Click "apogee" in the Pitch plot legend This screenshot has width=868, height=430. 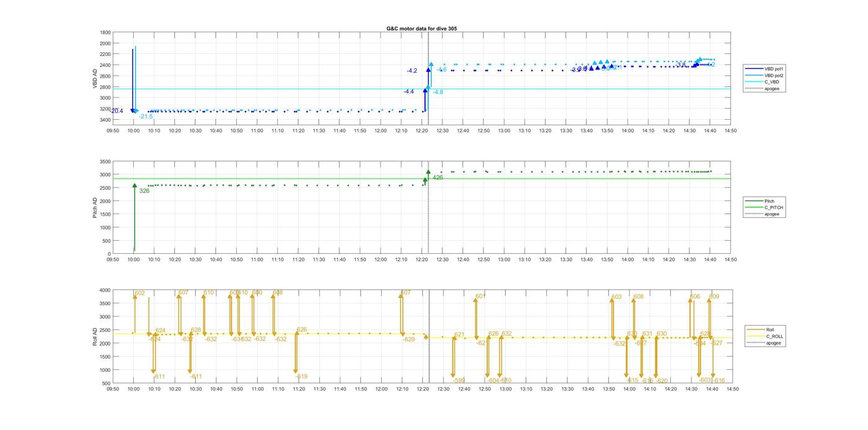pyautogui.click(x=772, y=214)
